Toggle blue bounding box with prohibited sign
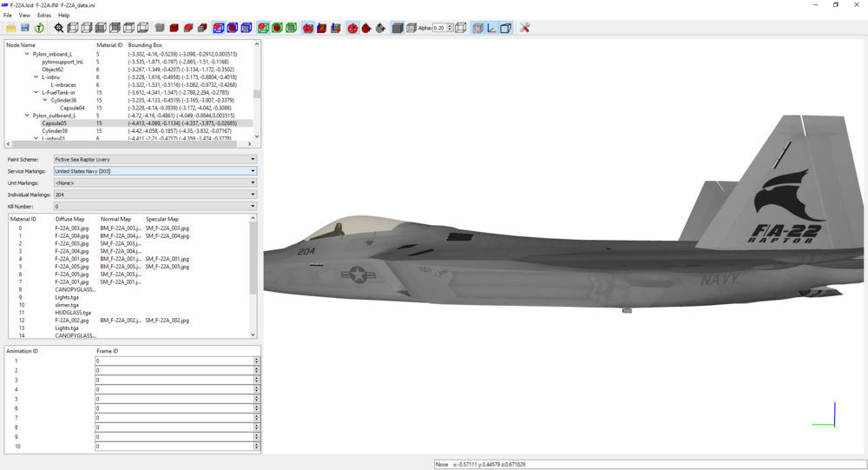 coord(219,28)
